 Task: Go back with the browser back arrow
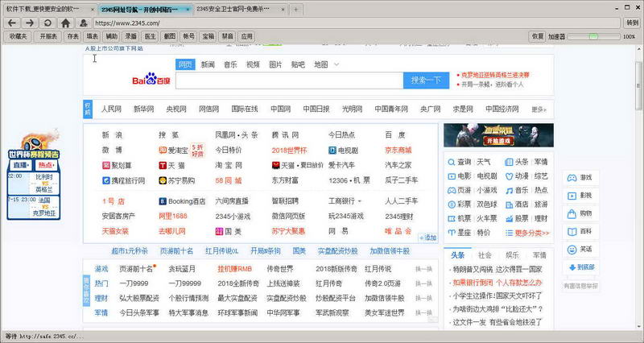pyautogui.click(x=12, y=23)
